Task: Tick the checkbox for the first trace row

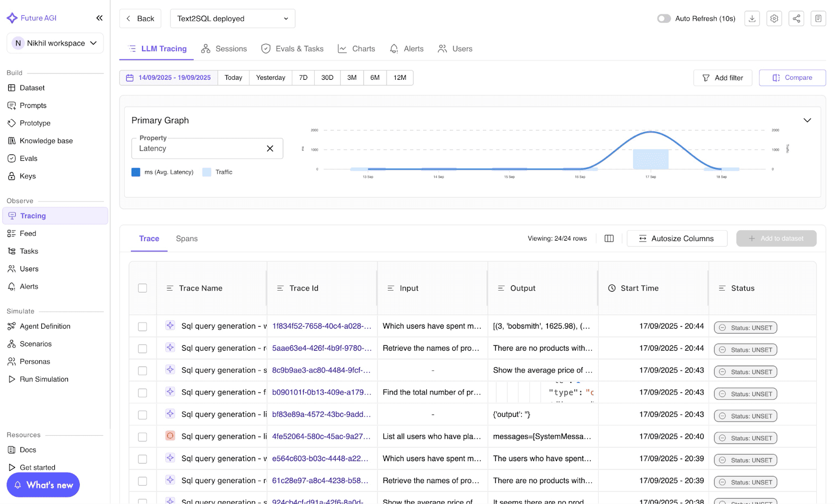Action: click(142, 326)
